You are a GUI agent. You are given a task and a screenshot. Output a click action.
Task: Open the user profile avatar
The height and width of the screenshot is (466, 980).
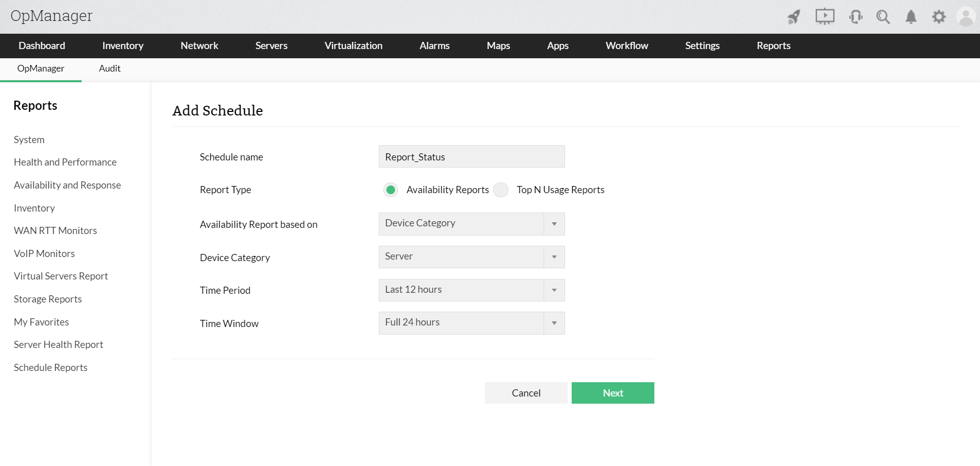coord(966,16)
